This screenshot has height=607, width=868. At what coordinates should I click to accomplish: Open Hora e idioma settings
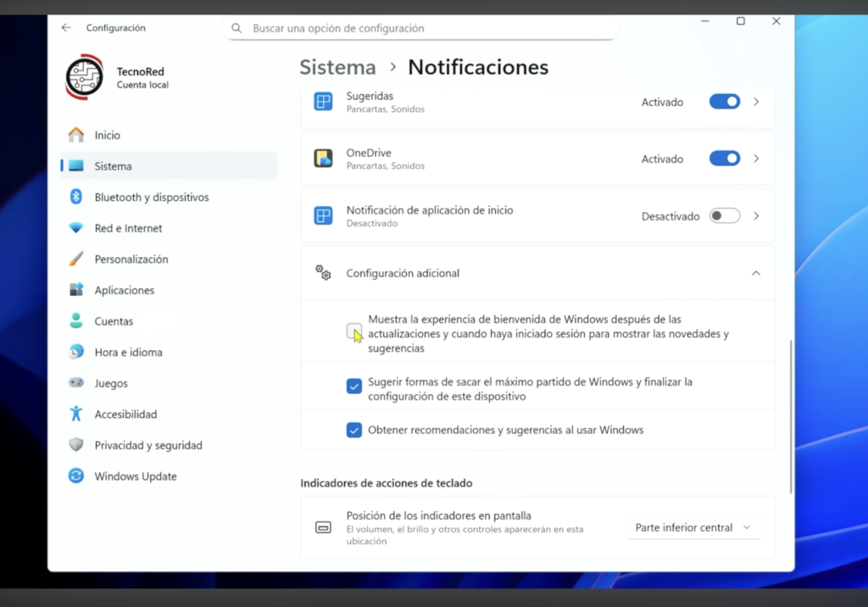pos(169,352)
